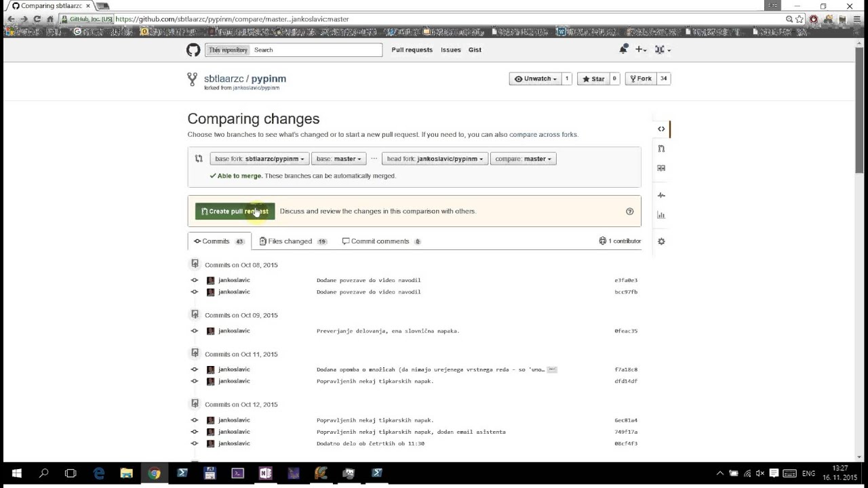Follow the forked from jankoslavic/pypinm link
Image resolution: width=868 pixels, height=488 pixels.
tap(256, 88)
